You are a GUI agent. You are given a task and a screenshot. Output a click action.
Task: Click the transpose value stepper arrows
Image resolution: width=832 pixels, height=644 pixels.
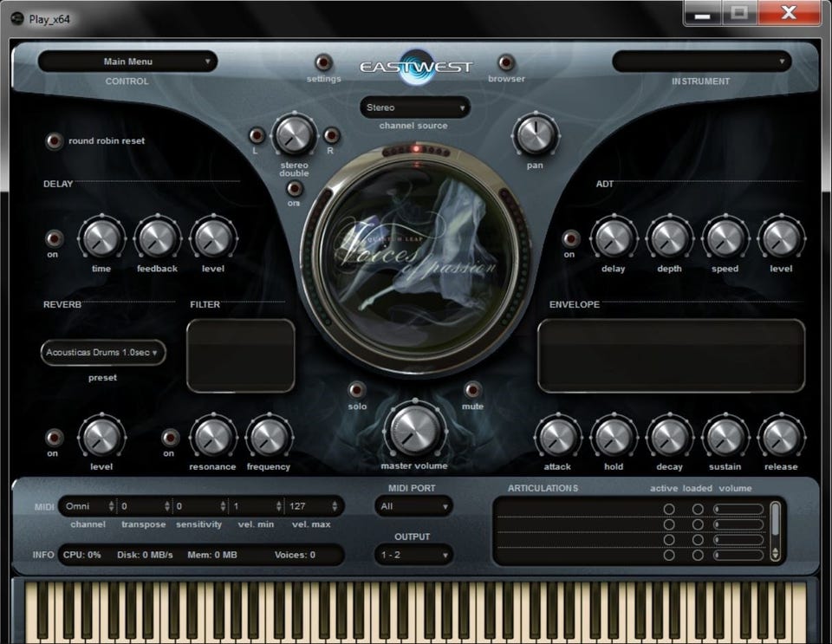point(167,506)
